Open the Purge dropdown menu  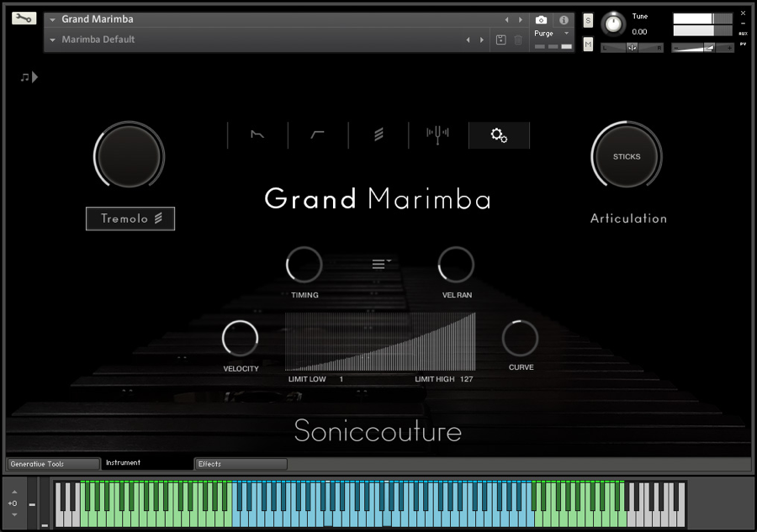click(x=552, y=34)
